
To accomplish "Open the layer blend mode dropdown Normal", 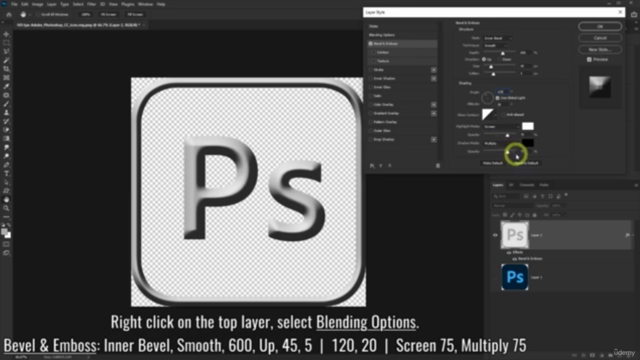I will click(x=513, y=206).
